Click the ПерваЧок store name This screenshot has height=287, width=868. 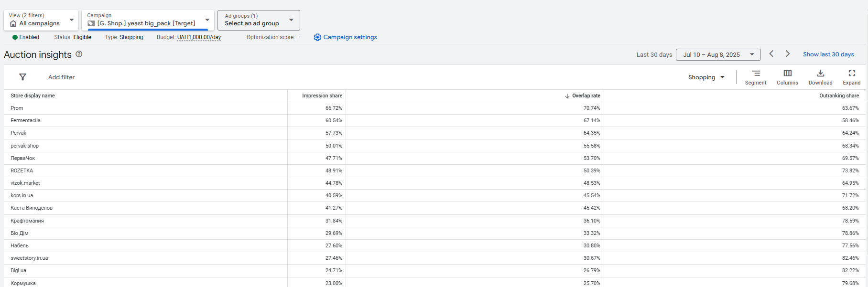point(22,159)
